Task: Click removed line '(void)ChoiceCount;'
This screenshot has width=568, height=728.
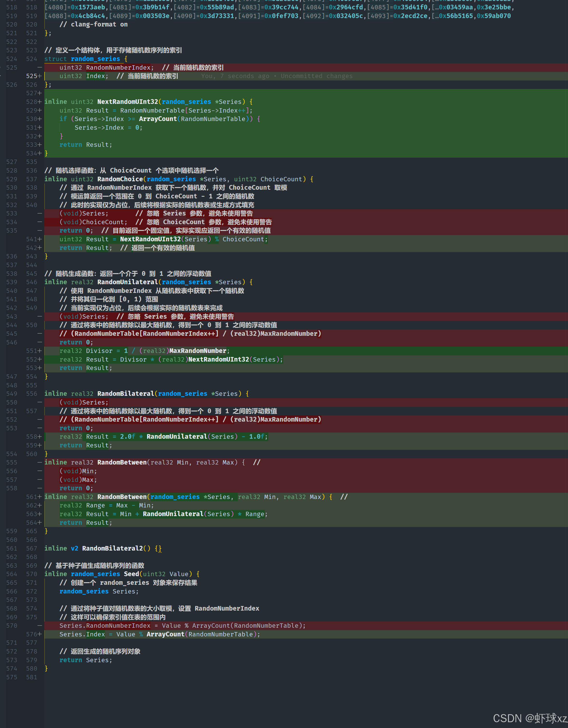Action: pos(93,222)
